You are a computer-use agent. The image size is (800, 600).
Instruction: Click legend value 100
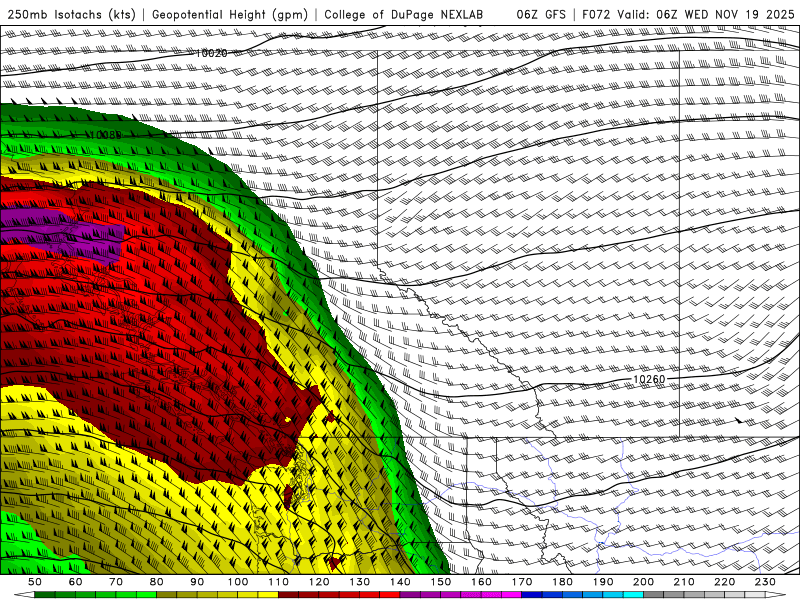pyautogui.click(x=238, y=582)
